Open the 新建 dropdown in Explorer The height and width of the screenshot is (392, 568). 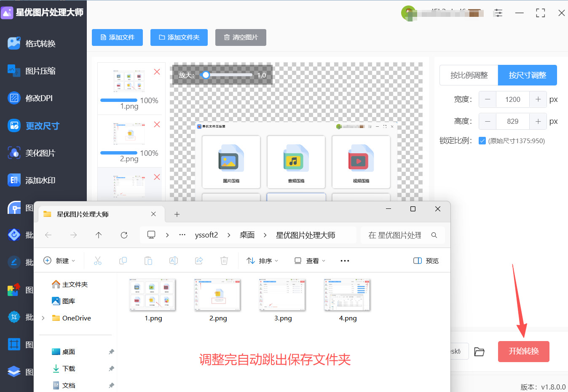point(59,261)
